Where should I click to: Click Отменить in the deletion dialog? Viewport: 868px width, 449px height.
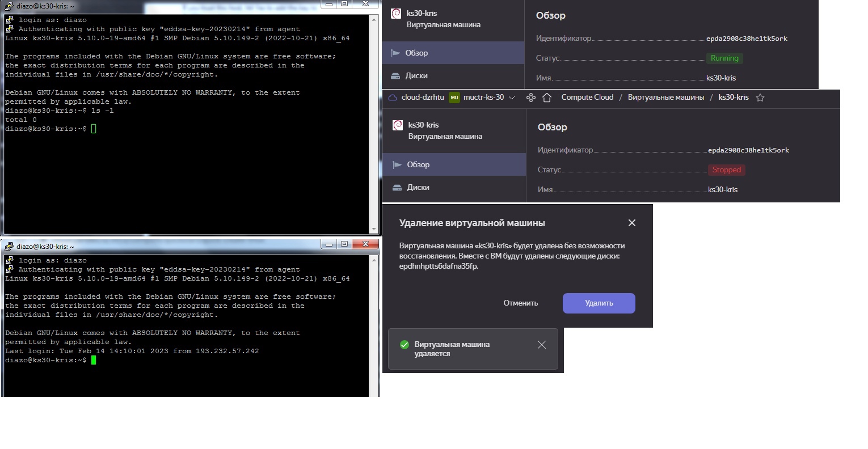pyautogui.click(x=520, y=303)
